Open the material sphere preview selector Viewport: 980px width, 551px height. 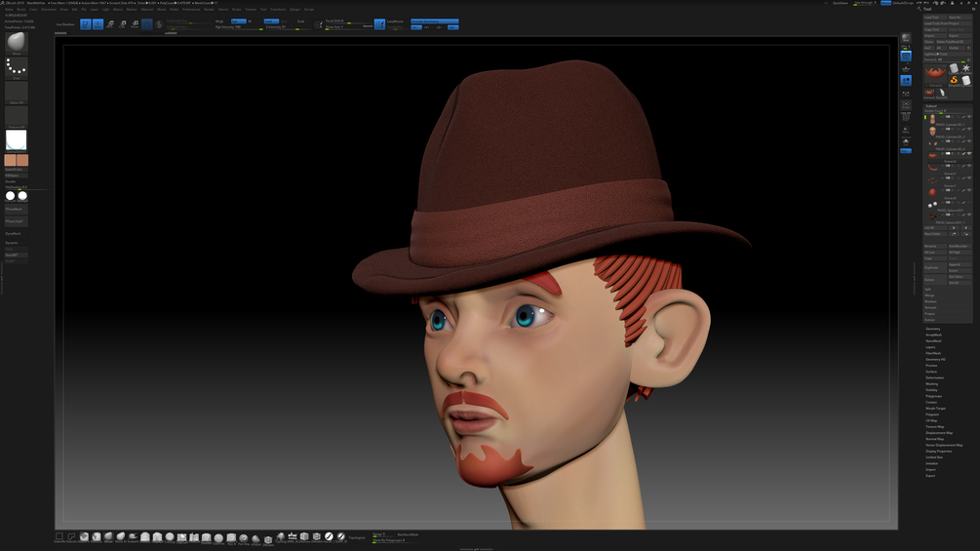(17, 140)
